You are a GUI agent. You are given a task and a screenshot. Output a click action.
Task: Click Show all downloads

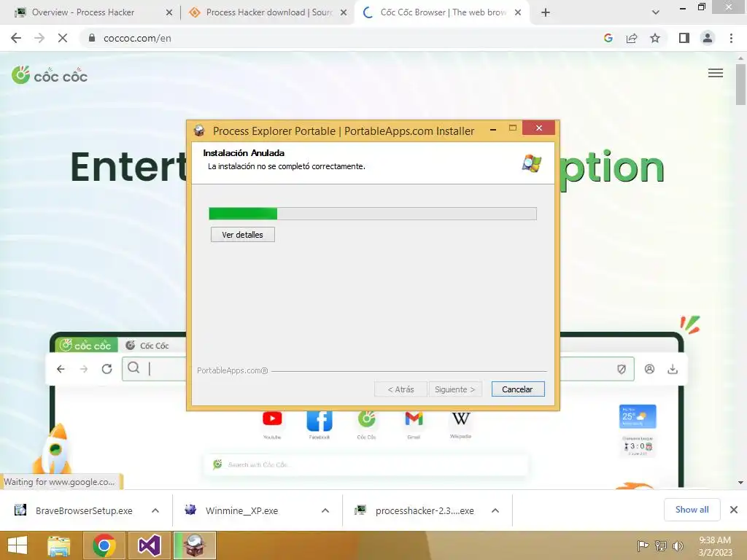click(x=692, y=510)
